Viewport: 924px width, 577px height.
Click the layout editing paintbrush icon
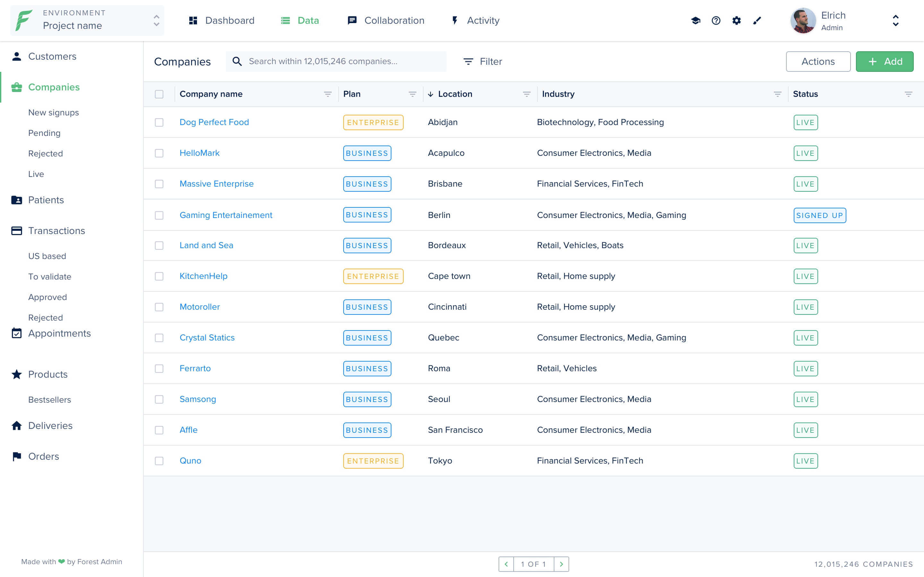pyautogui.click(x=757, y=21)
